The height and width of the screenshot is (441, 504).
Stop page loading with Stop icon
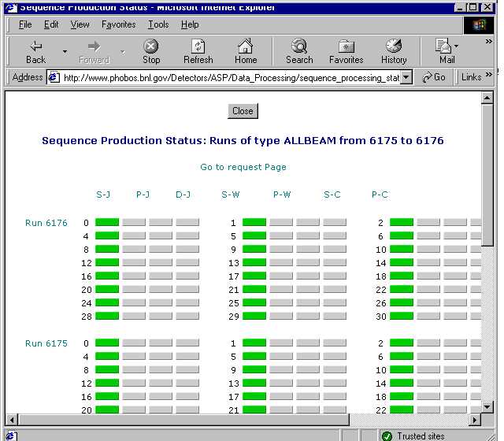(x=150, y=46)
